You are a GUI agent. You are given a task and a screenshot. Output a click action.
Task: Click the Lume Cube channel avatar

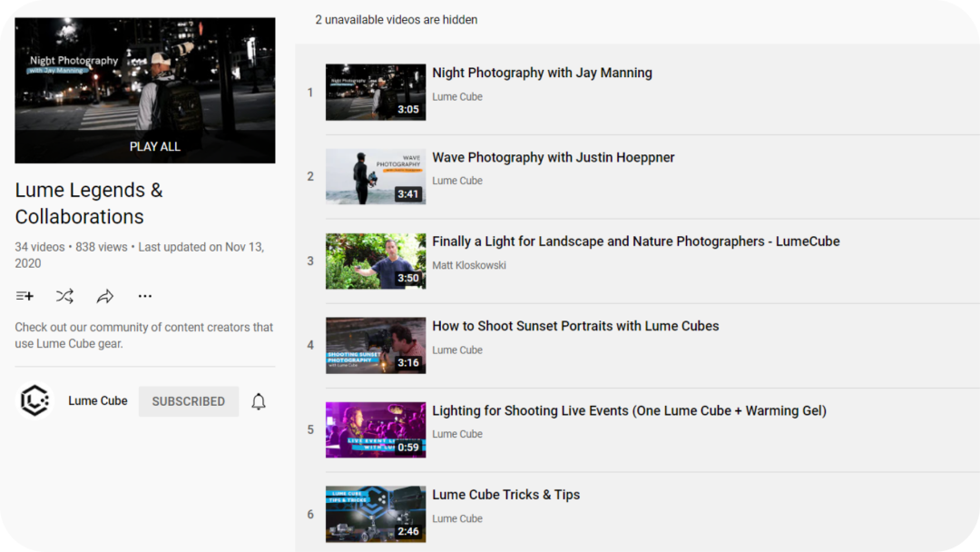click(35, 400)
